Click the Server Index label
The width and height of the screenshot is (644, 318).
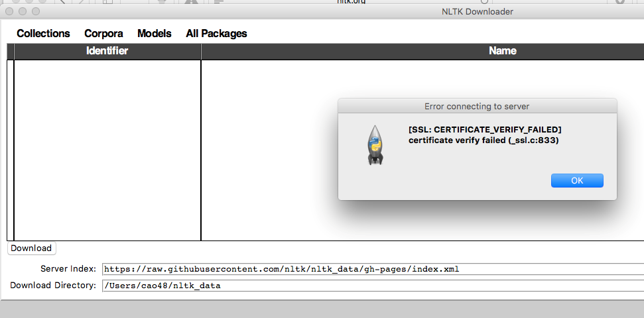(x=68, y=269)
